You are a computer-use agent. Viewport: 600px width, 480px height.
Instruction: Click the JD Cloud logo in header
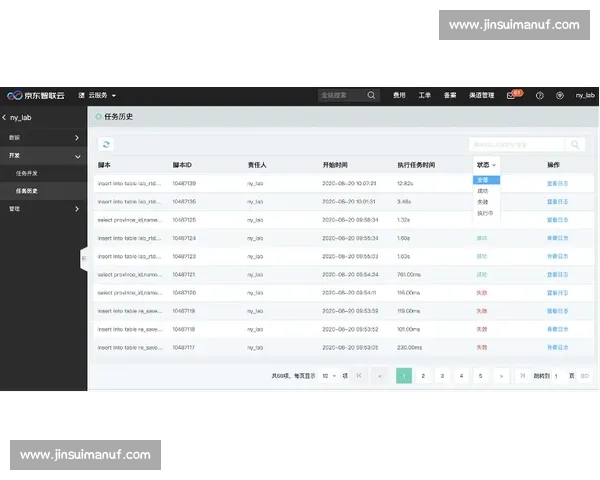[x=36, y=95]
